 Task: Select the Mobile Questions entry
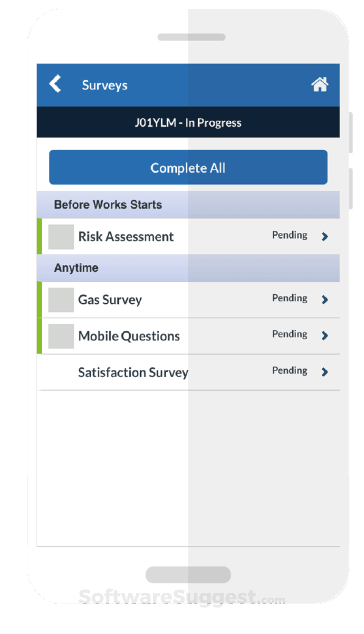[129, 336]
